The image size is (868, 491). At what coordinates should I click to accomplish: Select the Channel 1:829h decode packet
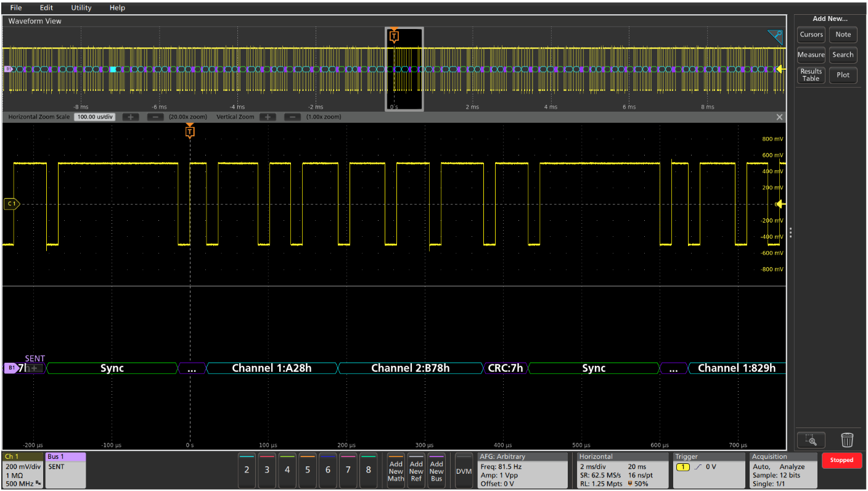tap(737, 368)
